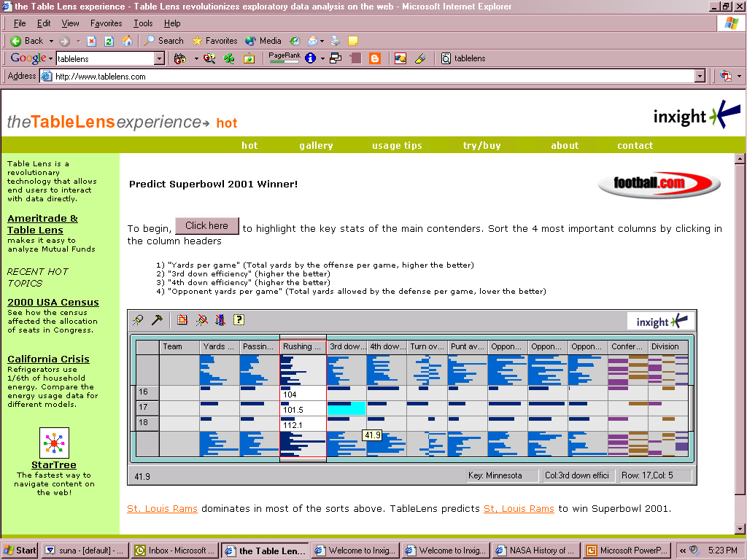Open the Favorites menu
Viewport: 747px width, 560px height.
(x=106, y=23)
